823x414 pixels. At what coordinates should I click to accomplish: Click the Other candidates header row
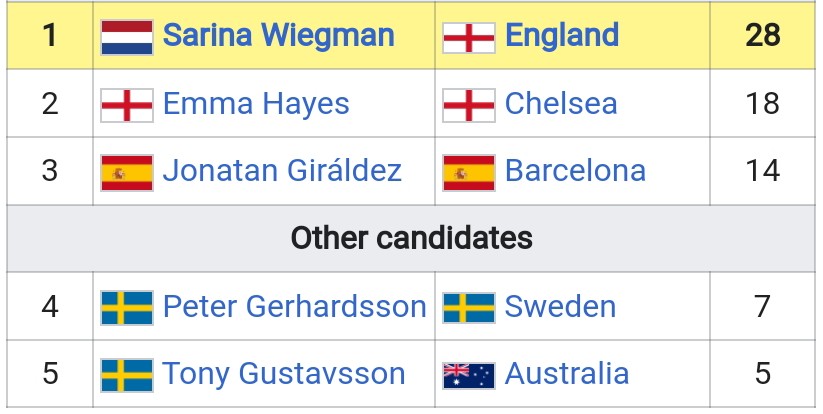(x=411, y=239)
